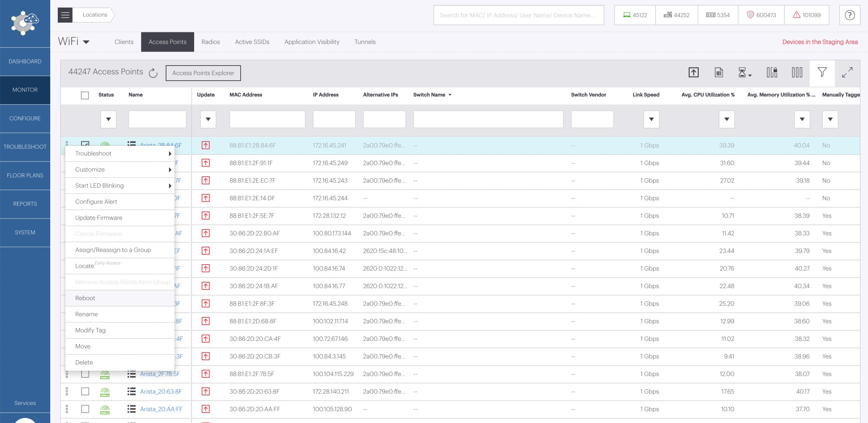Open the Link Speed filter dropdown

coord(651,119)
